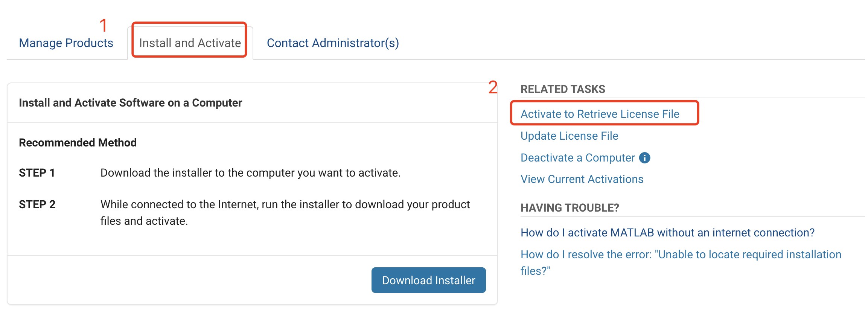868x311 pixels.
Task: Click the HAVING TROUBLE? heading
Action: (570, 208)
